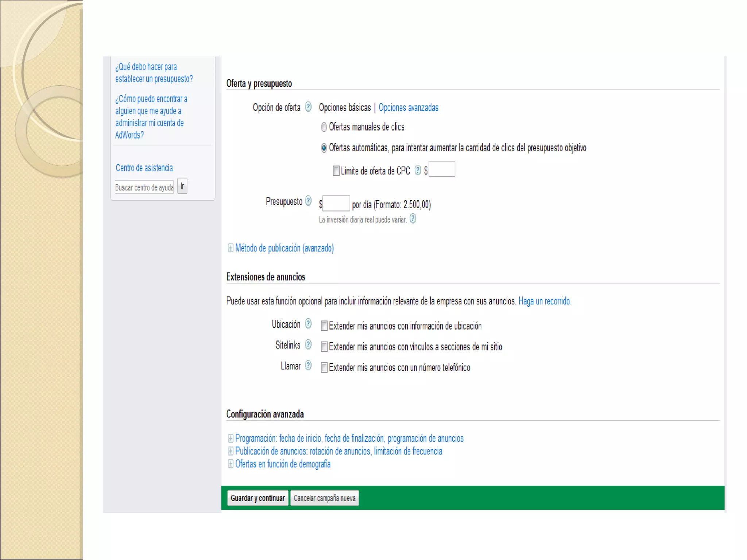Select Ofertas automáticas radio button
This screenshot has height=560, width=747.
324,148
